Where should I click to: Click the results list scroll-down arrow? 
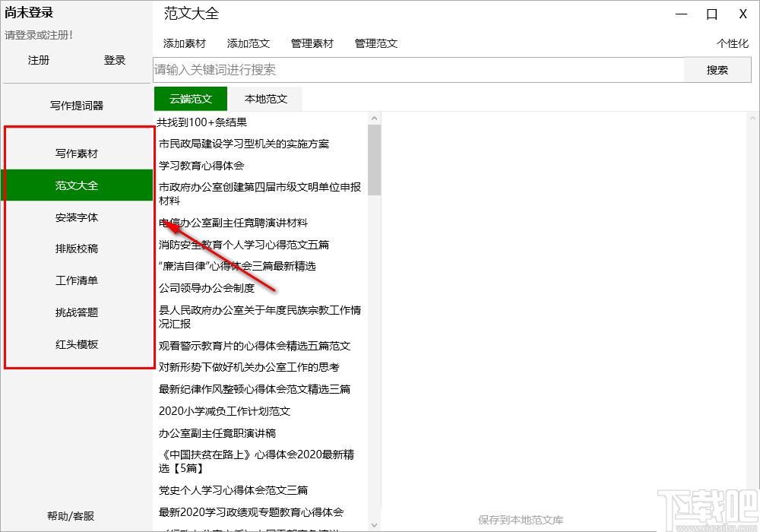point(374,525)
